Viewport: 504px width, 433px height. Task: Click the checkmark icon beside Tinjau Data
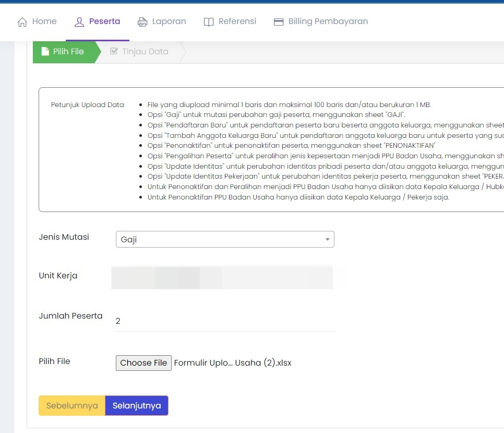tap(114, 52)
